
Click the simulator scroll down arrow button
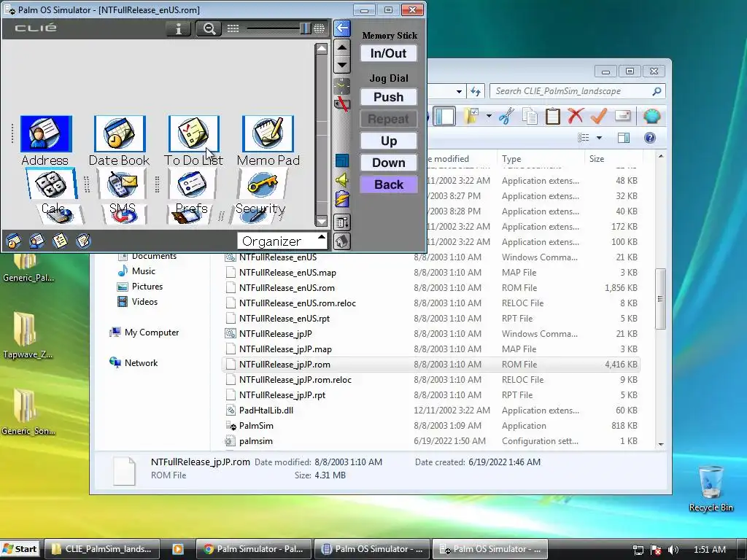(x=342, y=65)
